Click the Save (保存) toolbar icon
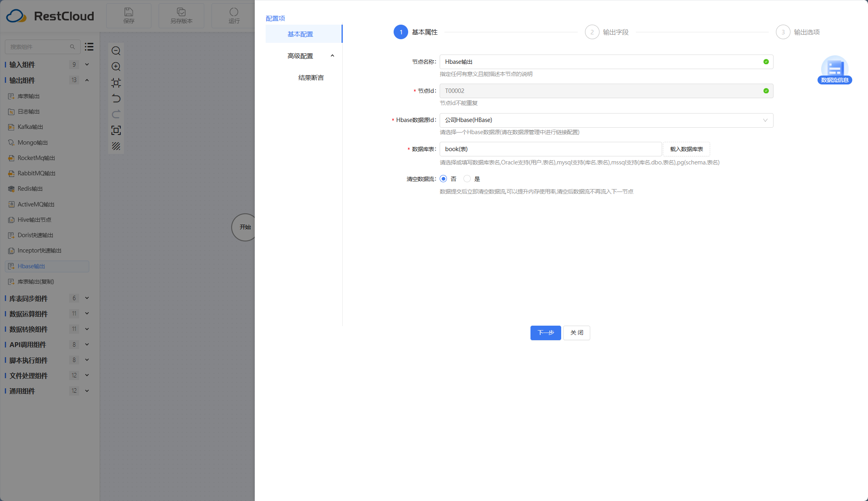 [129, 16]
